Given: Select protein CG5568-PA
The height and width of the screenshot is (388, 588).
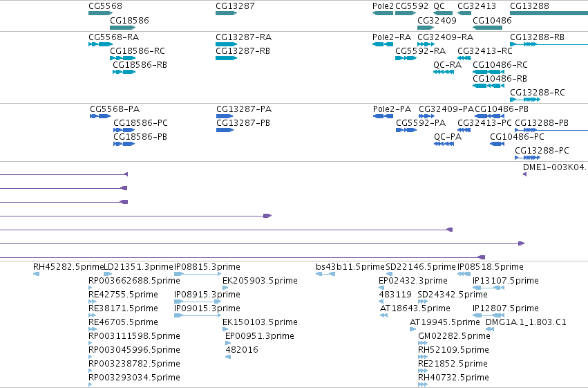Looking at the screenshot, I should (x=115, y=109).
